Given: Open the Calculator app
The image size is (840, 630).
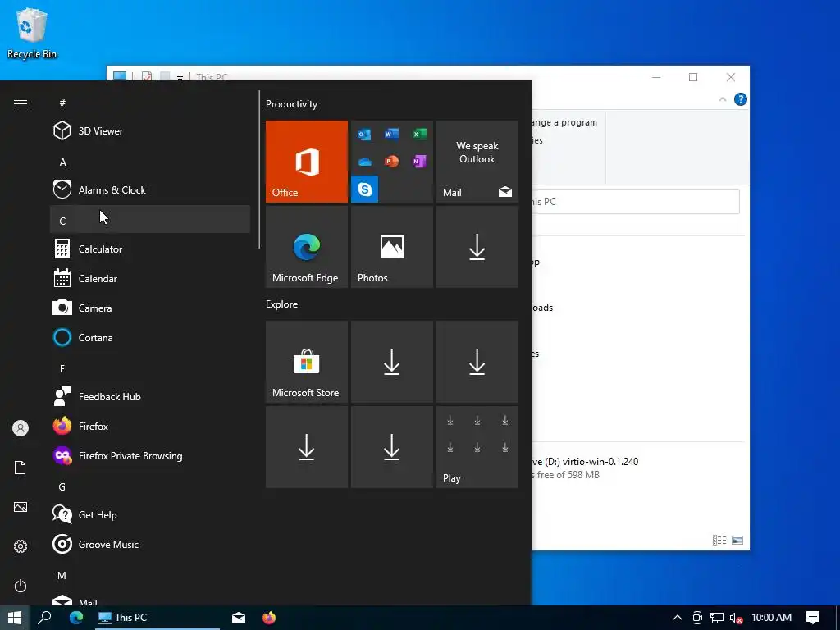Looking at the screenshot, I should (150, 249).
